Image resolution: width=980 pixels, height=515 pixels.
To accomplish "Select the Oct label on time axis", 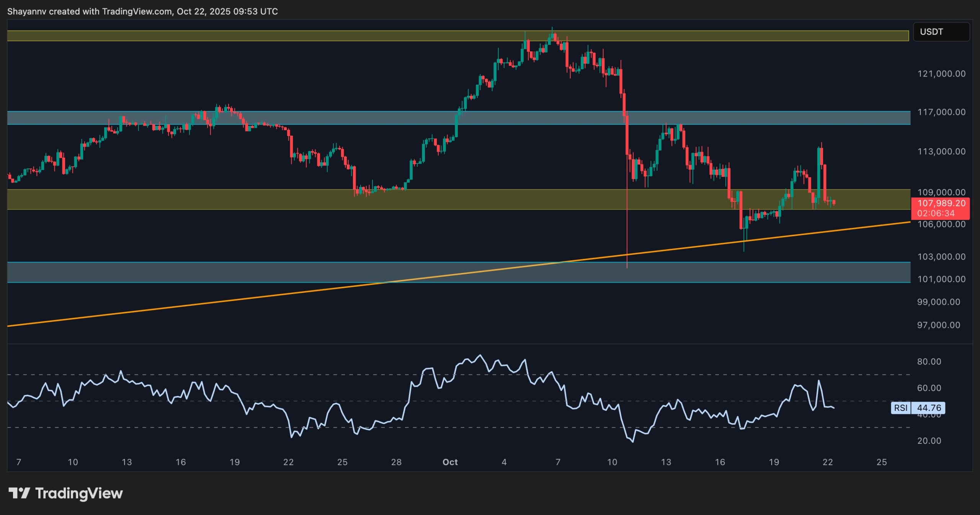I will click(450, 462).
